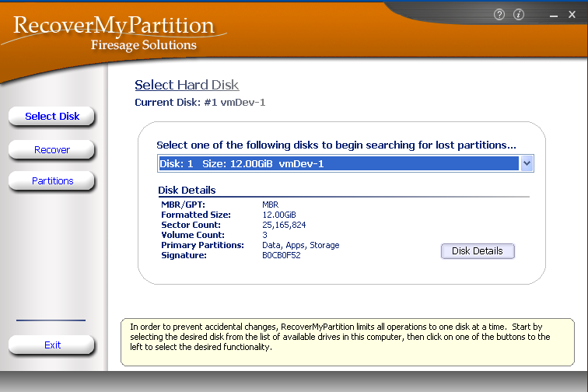Expand the disk selection dropdown arrow
588x392 pixels.
527,163
